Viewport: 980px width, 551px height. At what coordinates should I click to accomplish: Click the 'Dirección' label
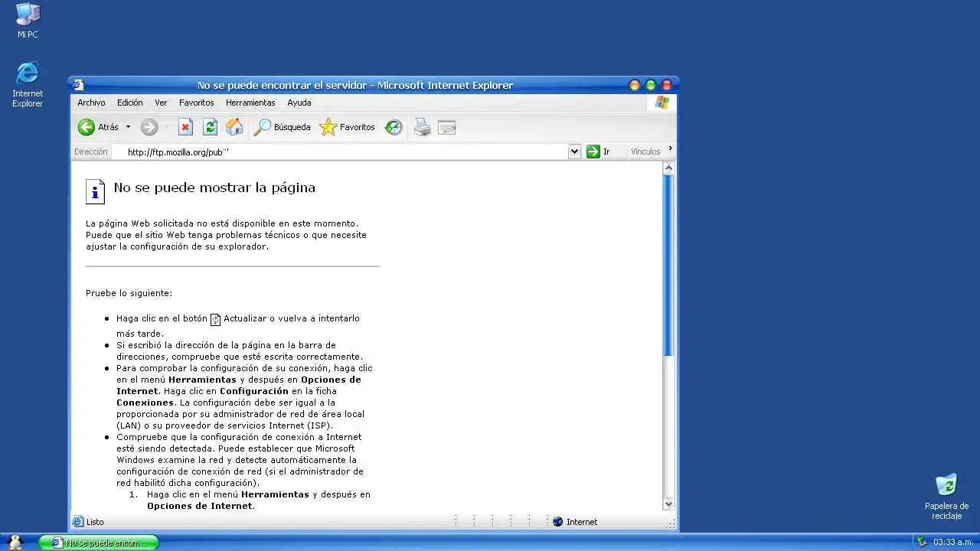click(x=90, y=152)
